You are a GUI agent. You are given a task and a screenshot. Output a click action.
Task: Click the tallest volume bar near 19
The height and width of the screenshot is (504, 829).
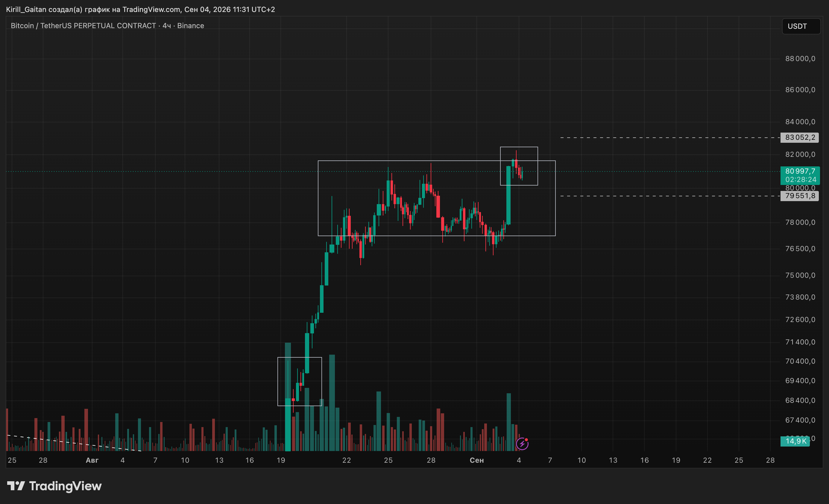288,397
